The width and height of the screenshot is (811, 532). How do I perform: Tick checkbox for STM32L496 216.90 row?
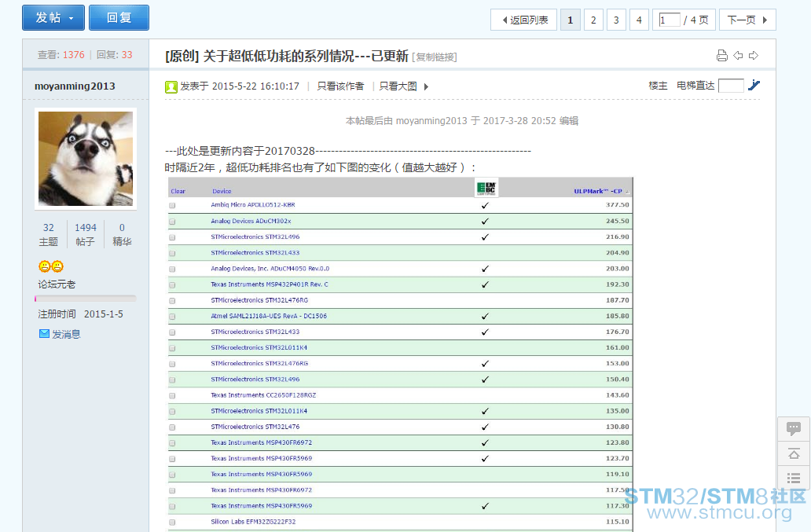pos(172,237)
